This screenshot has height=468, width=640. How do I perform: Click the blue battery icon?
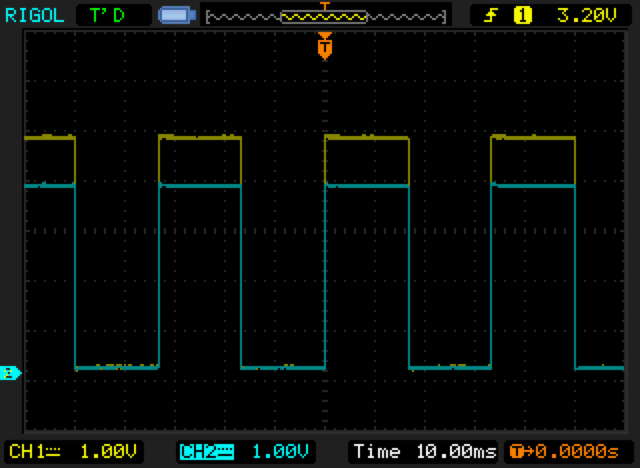click(177, 16)
